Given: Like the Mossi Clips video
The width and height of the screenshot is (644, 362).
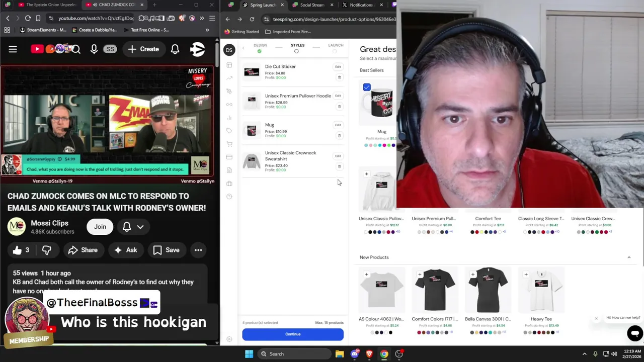Looking at the screenshot, I should (x=21, y=250).
